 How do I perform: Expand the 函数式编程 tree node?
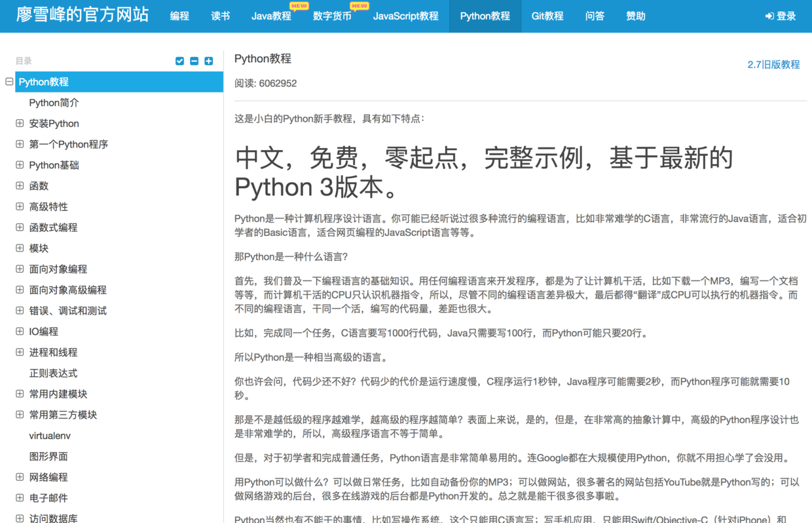(x=20, y=227)
